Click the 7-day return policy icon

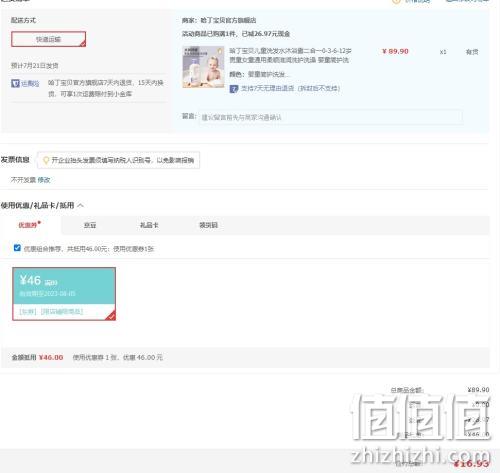[x=234, y=89]
